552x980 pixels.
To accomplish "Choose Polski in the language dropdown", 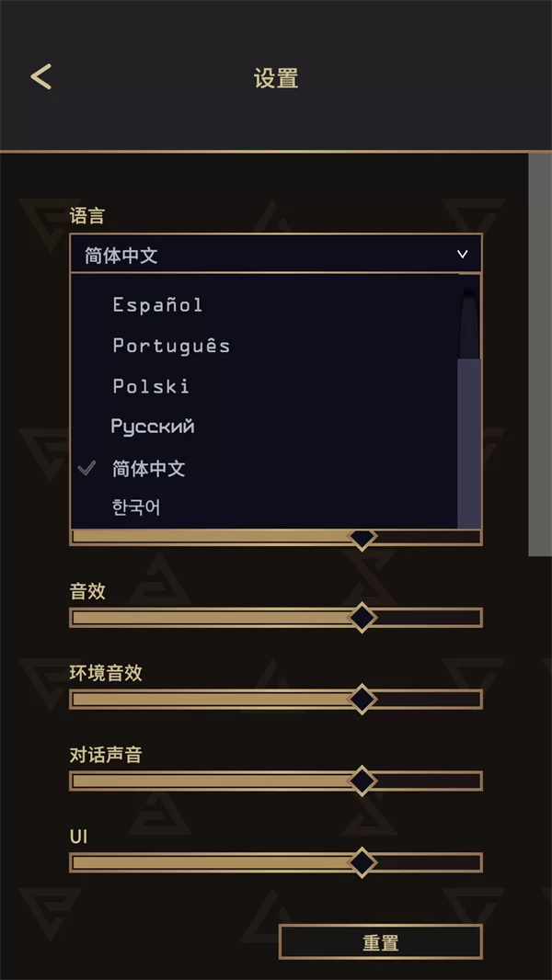I will click(x=150, y=385).
